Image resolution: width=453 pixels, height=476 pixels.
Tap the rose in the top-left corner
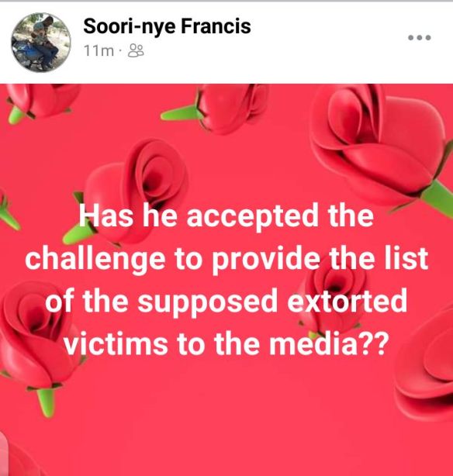coord(41,102)
